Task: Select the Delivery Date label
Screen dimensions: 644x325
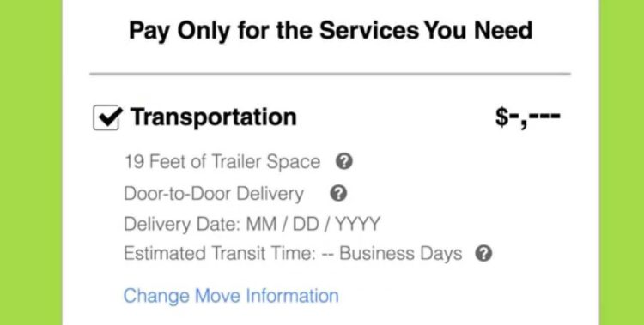Action: (x=181, y=224)
